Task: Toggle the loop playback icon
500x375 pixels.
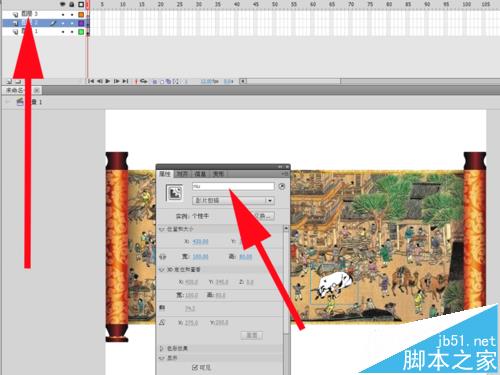Action: pyautogui.click(x=144, y=81)
